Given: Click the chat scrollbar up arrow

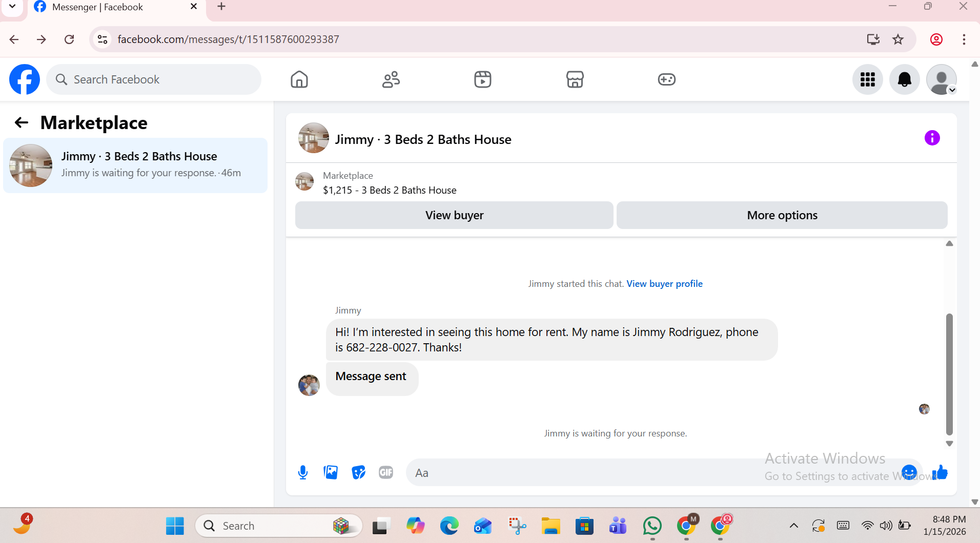Looking at the screenshot, I should [949, 244].
